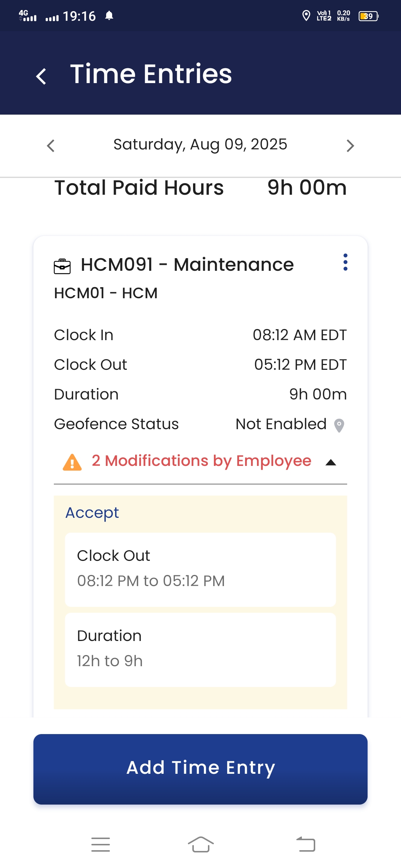The height and width of the screenshot is (868, 401).
Task: Accept the employee modifications
Action: click(x=92, y=513)
